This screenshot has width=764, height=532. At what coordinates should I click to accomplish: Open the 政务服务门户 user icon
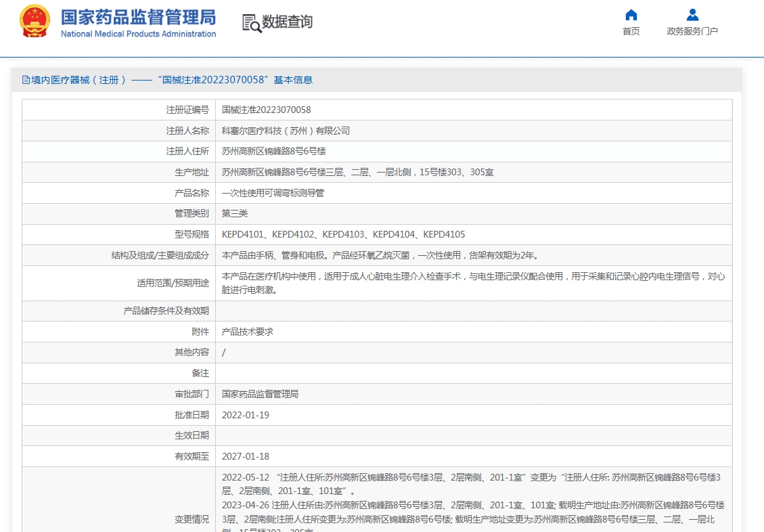coord(692,15)
